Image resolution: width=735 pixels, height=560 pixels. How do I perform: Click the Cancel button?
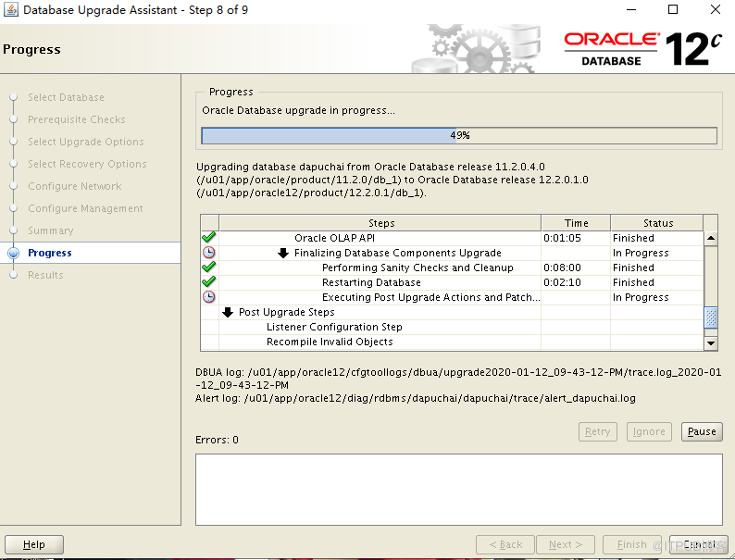[x=699, y=544]
